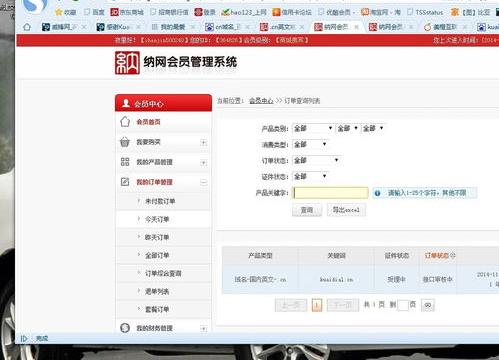The image size is (499, 360).
Task: Open 今天订单 in the sidebar
Action: coord(157,219)
